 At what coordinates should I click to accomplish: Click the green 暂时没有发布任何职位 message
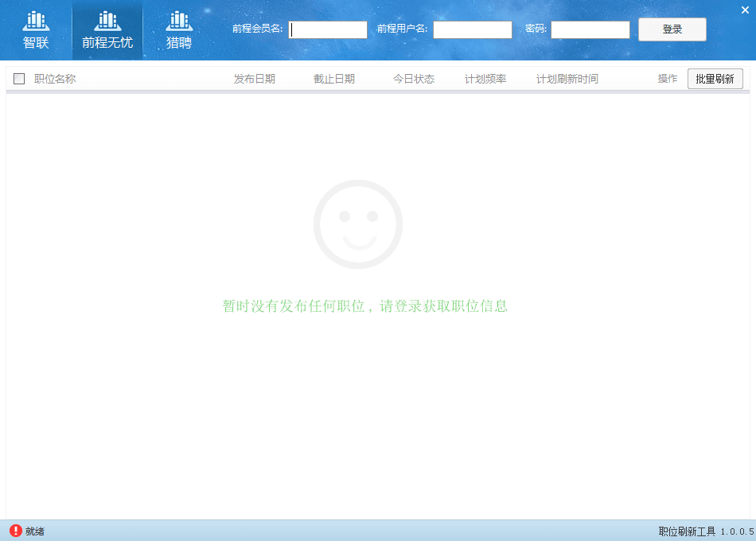pos(365,306)
